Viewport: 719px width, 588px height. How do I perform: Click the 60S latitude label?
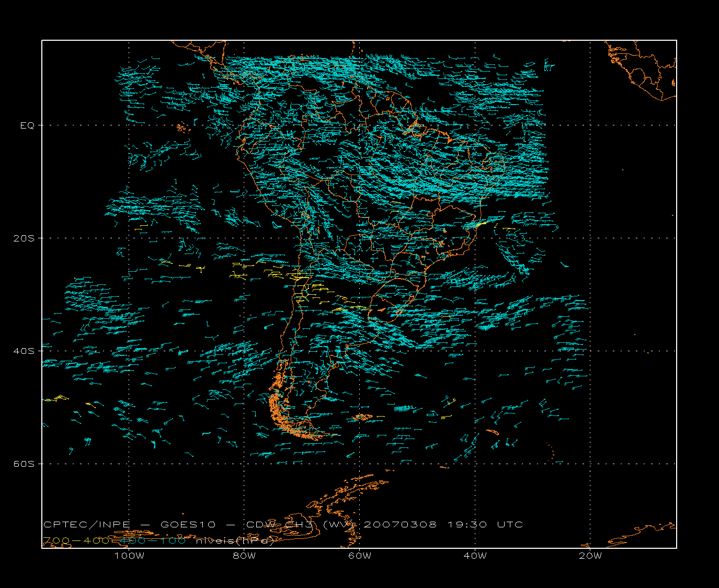tap(24, 464)
